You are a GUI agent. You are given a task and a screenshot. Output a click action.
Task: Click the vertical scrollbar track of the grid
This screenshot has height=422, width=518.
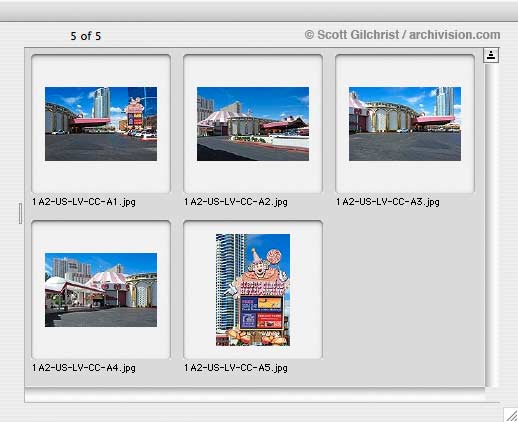point(491,225)
